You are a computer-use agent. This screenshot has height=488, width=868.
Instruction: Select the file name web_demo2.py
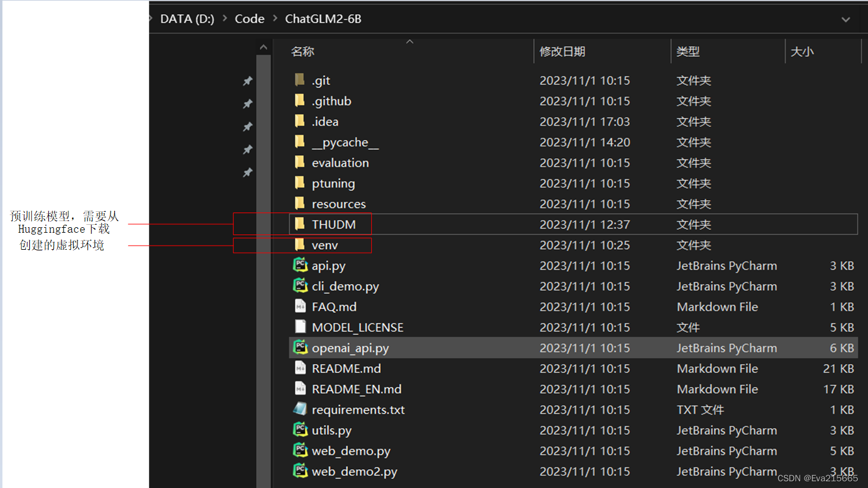click(x=355, y=472)
